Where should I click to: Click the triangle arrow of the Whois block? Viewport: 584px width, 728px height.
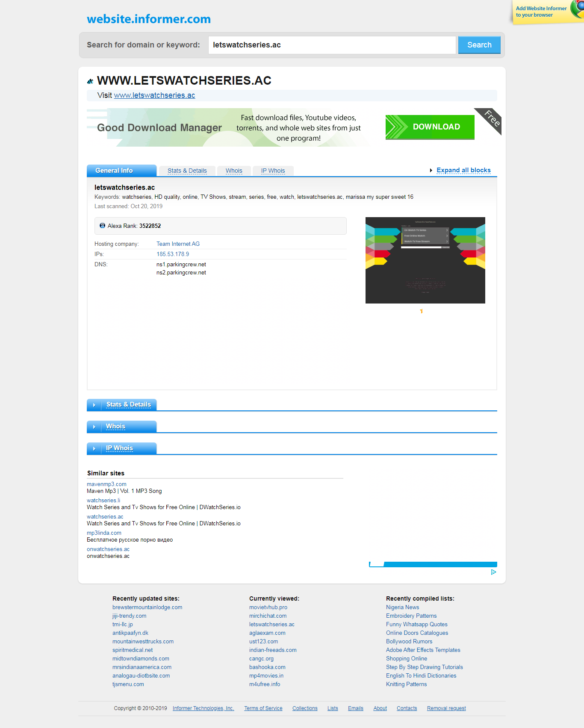click(x=94, y=427)
